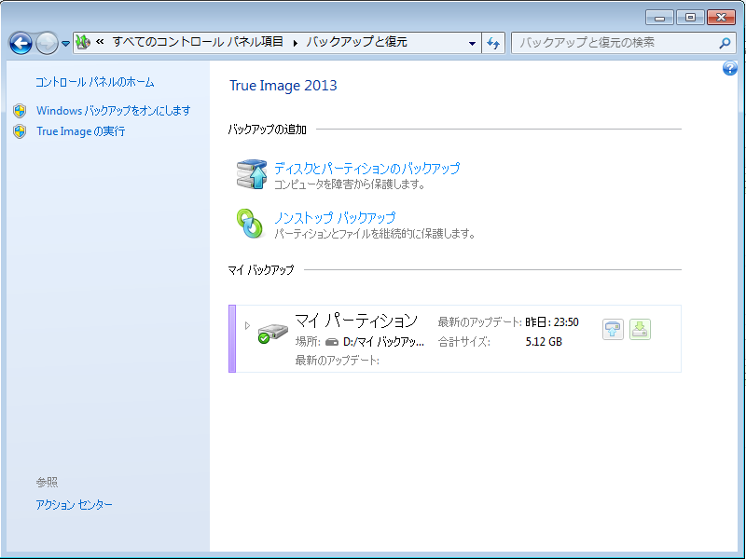Open ノンストップ バックアップ link

tap(335, 218)
